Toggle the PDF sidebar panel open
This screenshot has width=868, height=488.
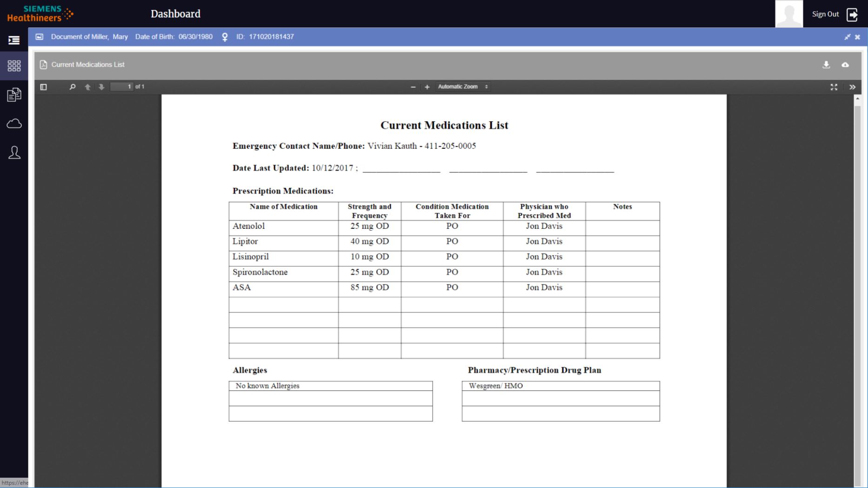[x=44, y=87]
